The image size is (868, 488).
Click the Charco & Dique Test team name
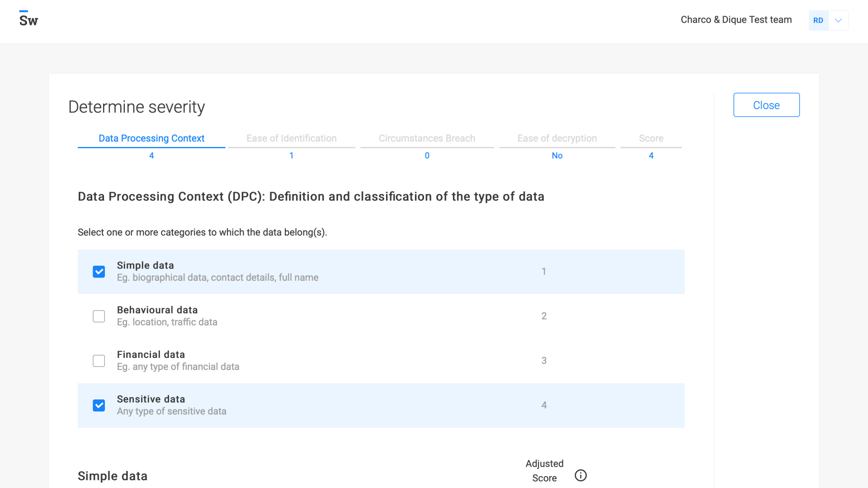[736, 20]
